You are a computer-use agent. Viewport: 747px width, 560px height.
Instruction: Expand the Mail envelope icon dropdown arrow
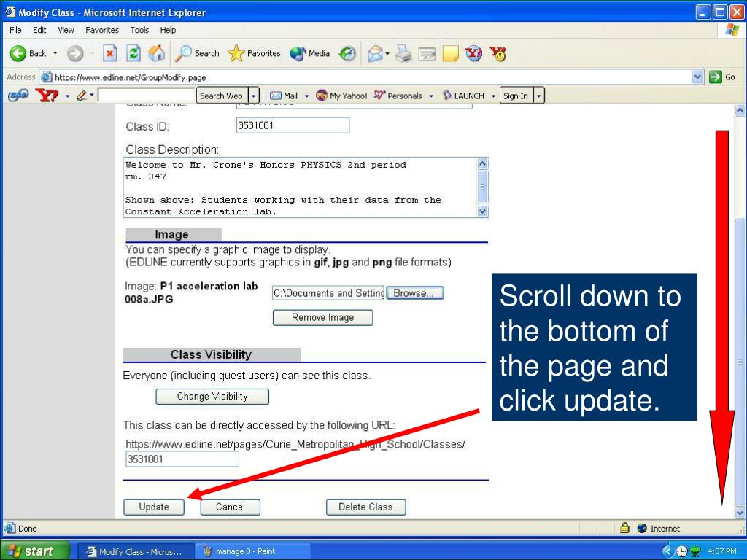[387, 54]
